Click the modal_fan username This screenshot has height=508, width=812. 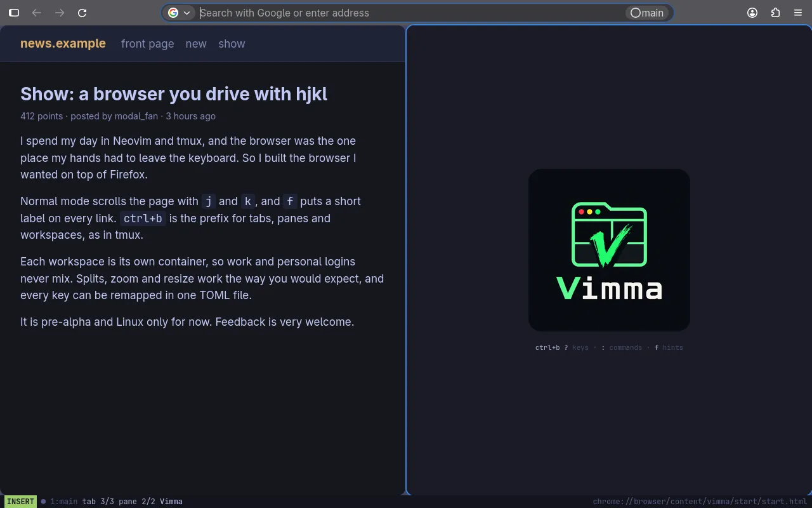[x=136, y=116]
